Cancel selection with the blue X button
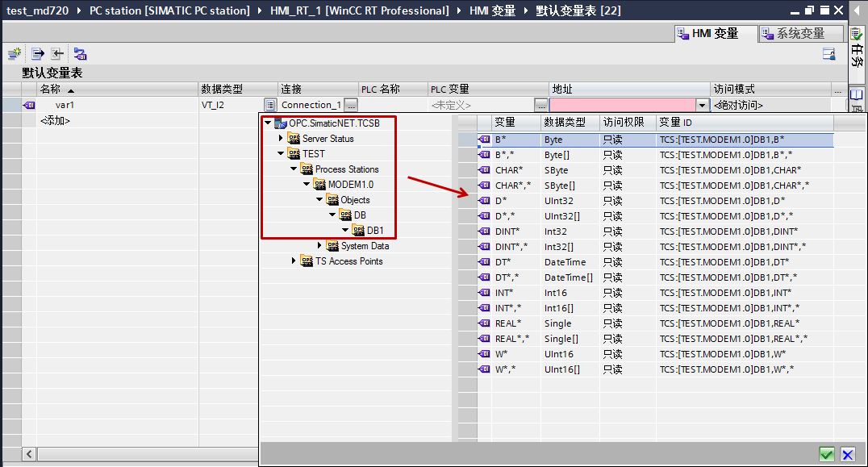Screen dimensions: 868x467 click(x=848, y=454)
